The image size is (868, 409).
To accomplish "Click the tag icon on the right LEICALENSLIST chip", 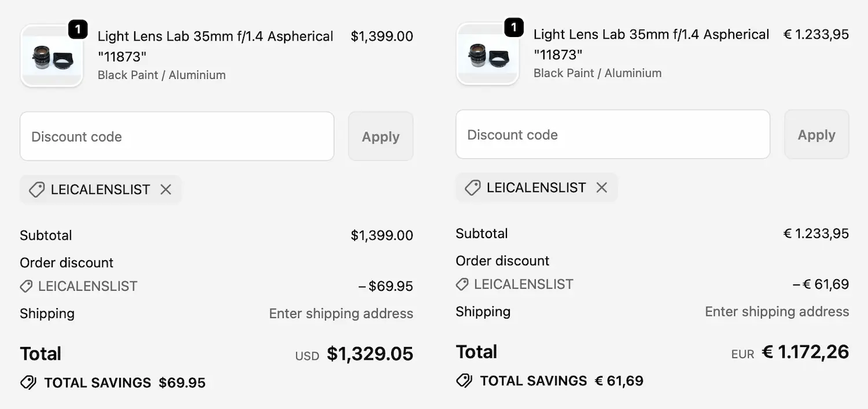I will pos(472,187).
